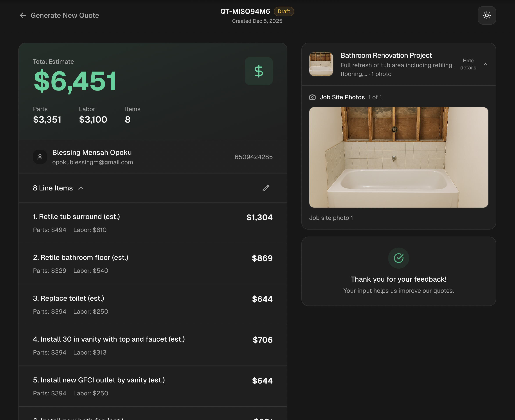This screenshot has height=420, width=515.
Task: Click the green feedback checkmark icon
Action: [398, 258]
